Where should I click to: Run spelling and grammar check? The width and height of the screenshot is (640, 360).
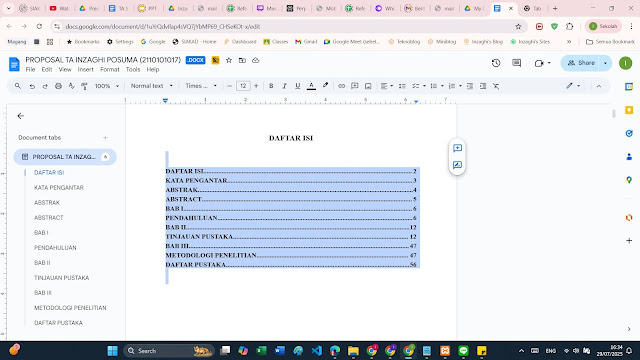(71, 86)
